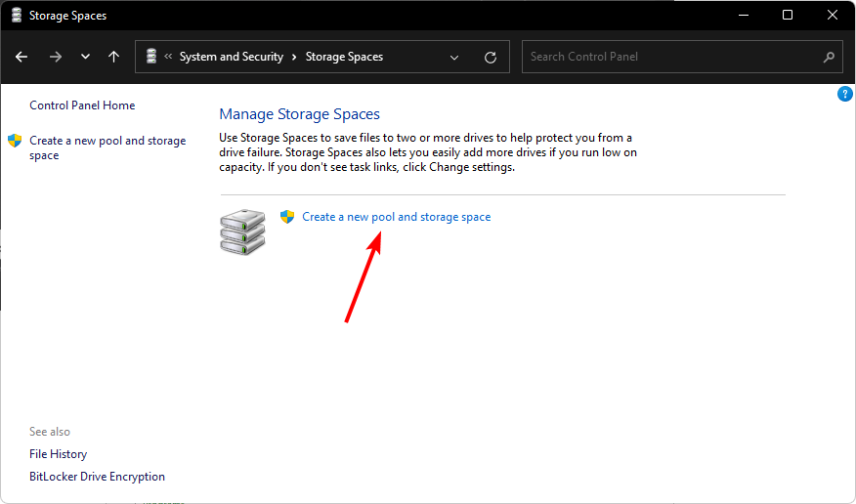Click the search magnifier icon
The image size is (856, 504).
point(829,57)
